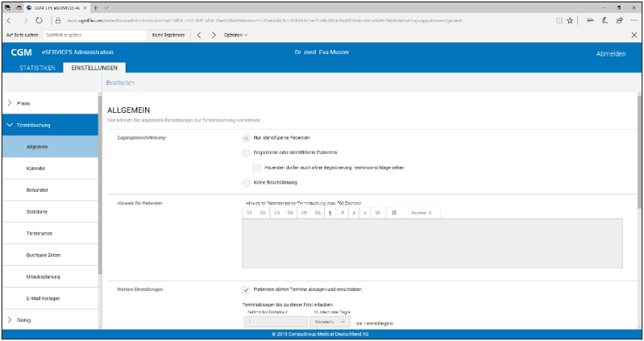Expand the Dialog sidebar section

click(x=50, y=320)
